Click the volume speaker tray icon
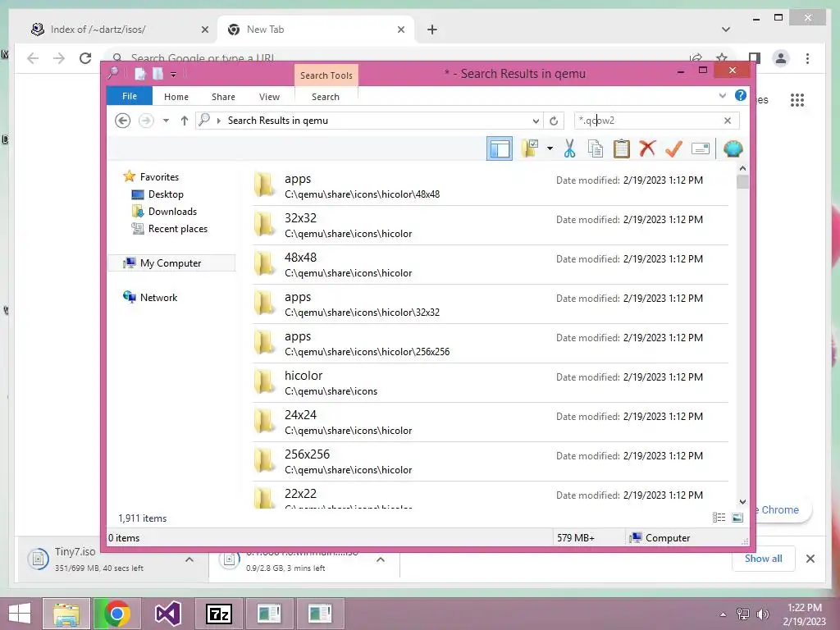The image size is (840, 630). tap(762, 614)
